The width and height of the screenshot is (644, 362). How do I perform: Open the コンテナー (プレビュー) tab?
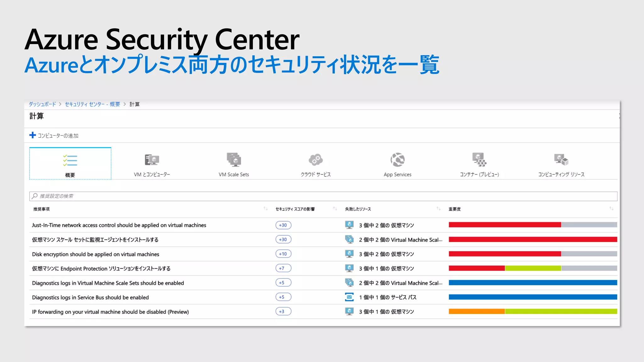click(479, 163)
